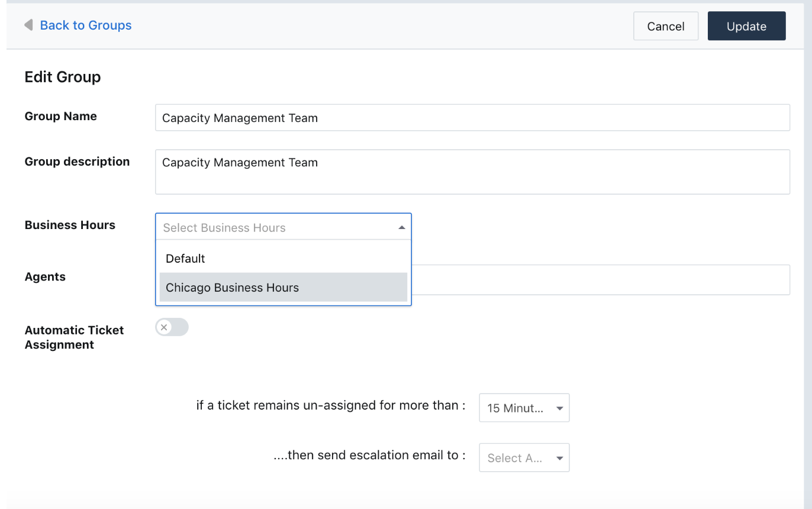Click the Agents label
The width and height of the screenshot is (812, 509).
(45, 277)
